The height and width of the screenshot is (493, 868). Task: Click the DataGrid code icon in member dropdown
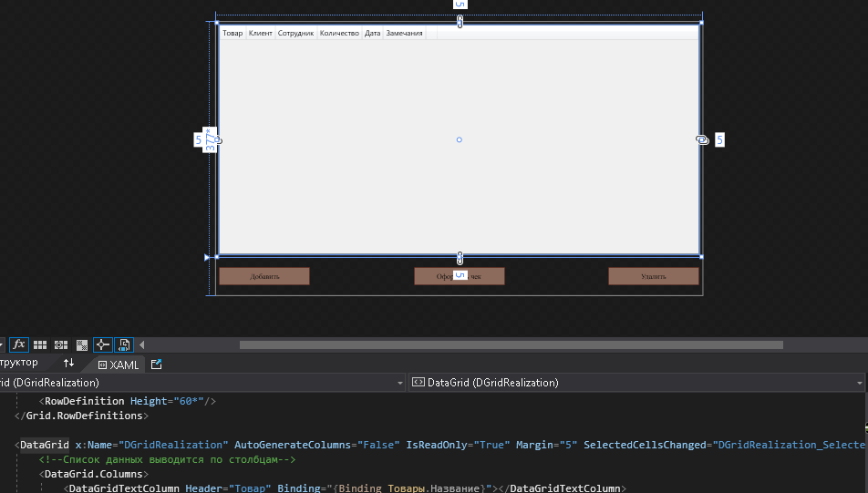click(x=418, y=383)
